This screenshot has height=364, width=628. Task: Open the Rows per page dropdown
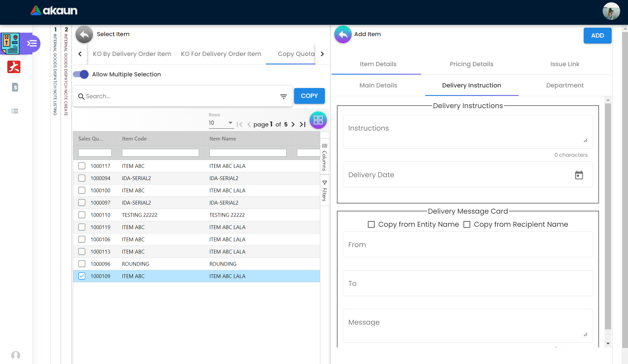click(221, 123)
